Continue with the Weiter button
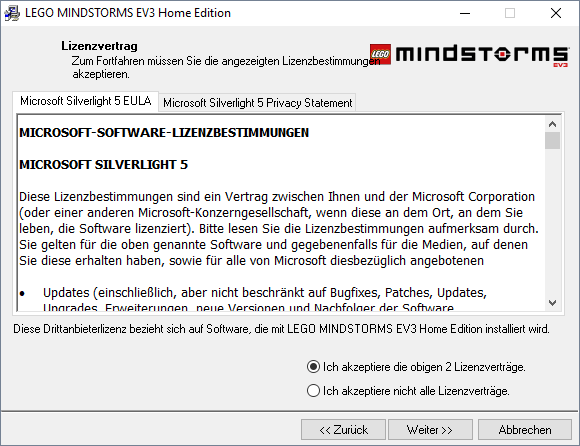 point(430,430)
